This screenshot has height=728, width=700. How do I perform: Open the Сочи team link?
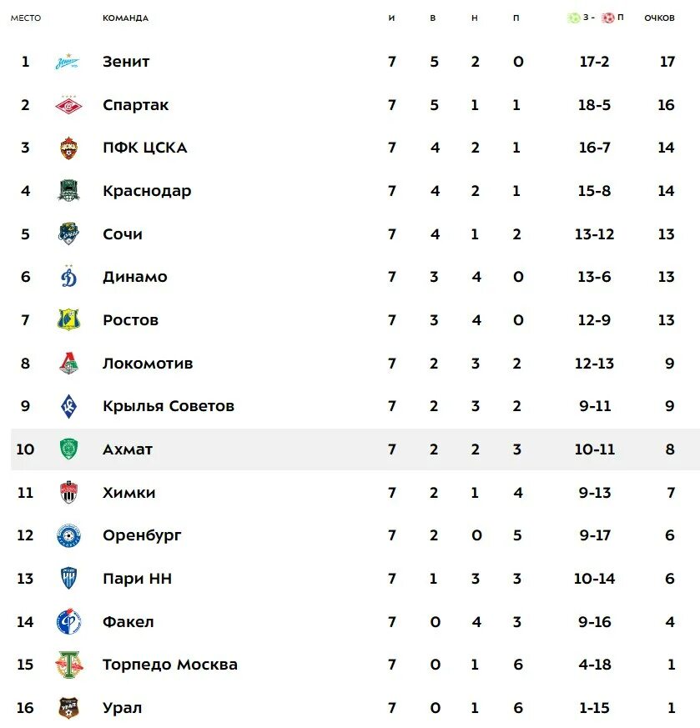pyautogui.click(x=122, y=234)
